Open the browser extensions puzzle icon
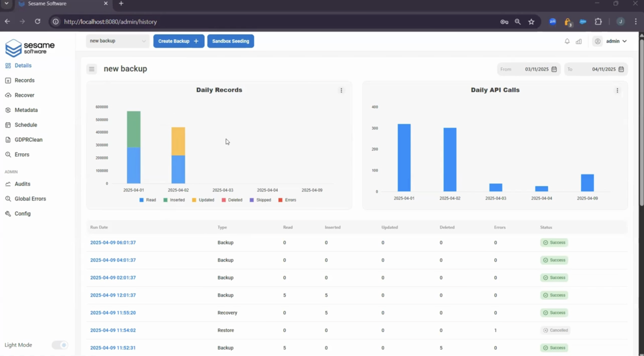Image resolution: width=644 pixels, height=356 pixels. click(x=598, y=22)
